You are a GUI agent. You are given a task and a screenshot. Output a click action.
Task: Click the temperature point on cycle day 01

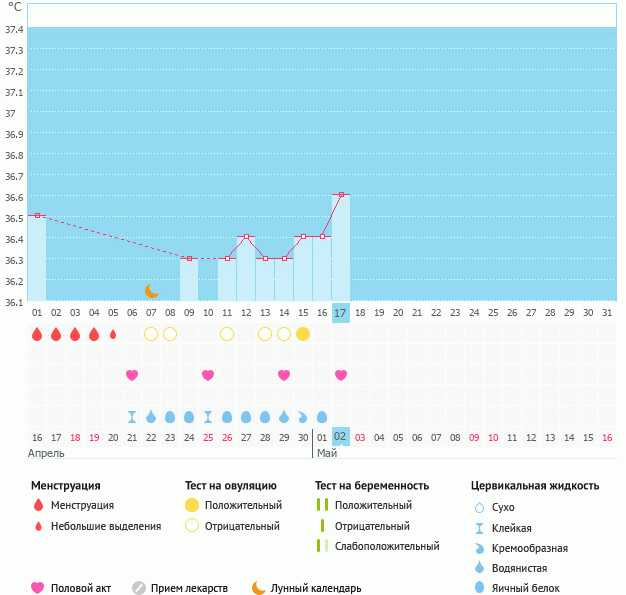coord(37,215)
